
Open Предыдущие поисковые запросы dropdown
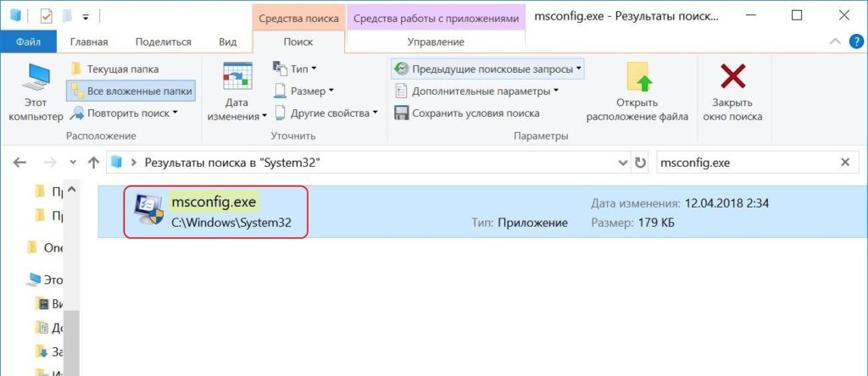[488, 69]
